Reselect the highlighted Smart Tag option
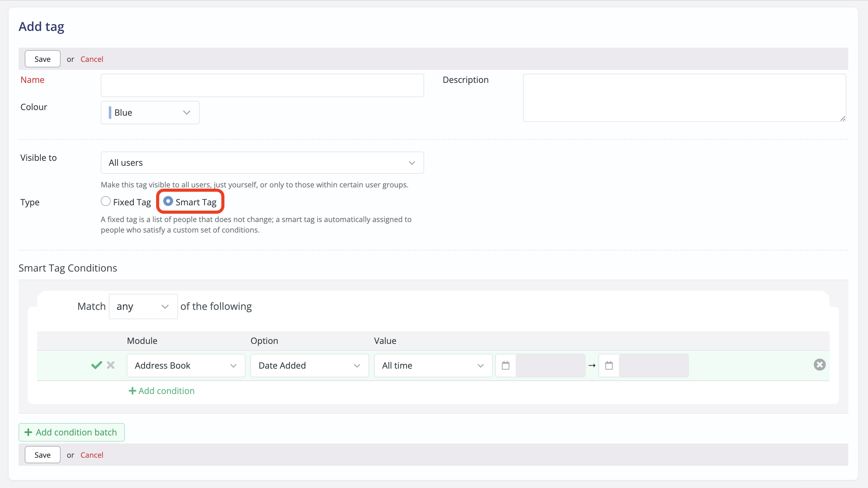The height and width of the screenshot is (488, 868). pos(168,201)
